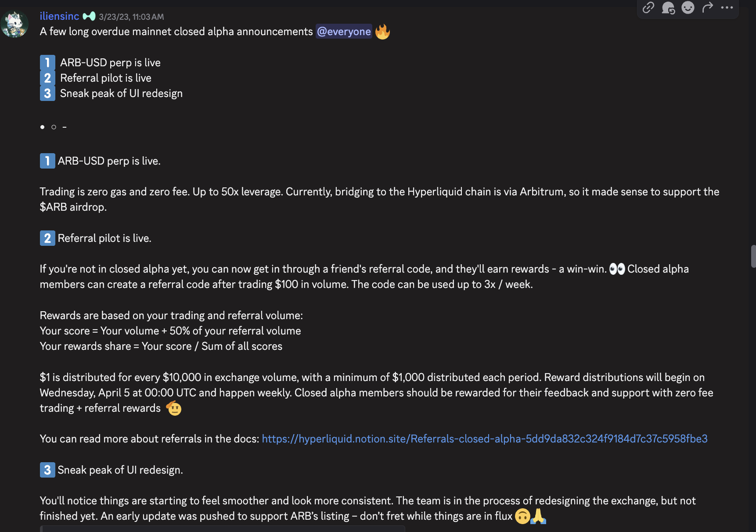Screen dimensions: 756x532
Task: Open more message options via the ellipsis
Action: (x=727, y=8)
